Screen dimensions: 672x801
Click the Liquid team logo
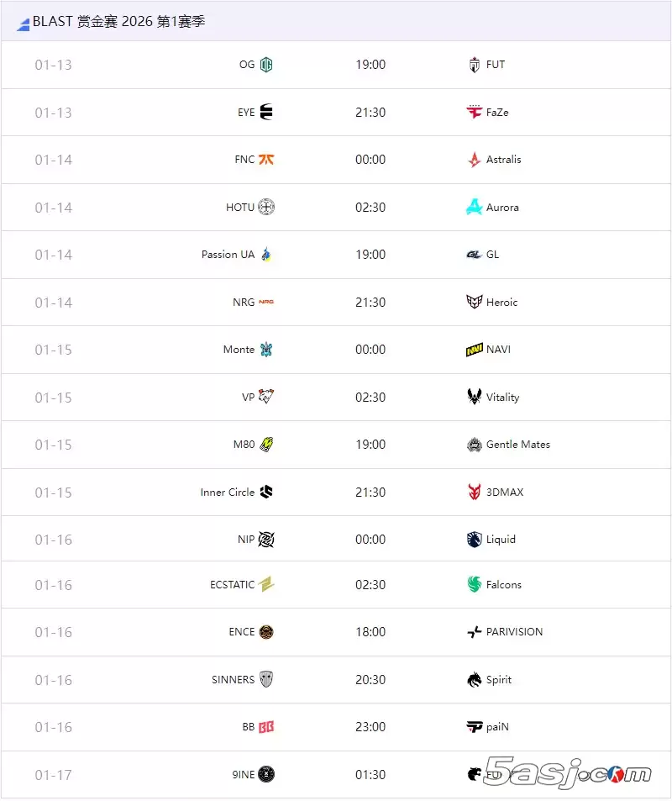coord(475,539)
